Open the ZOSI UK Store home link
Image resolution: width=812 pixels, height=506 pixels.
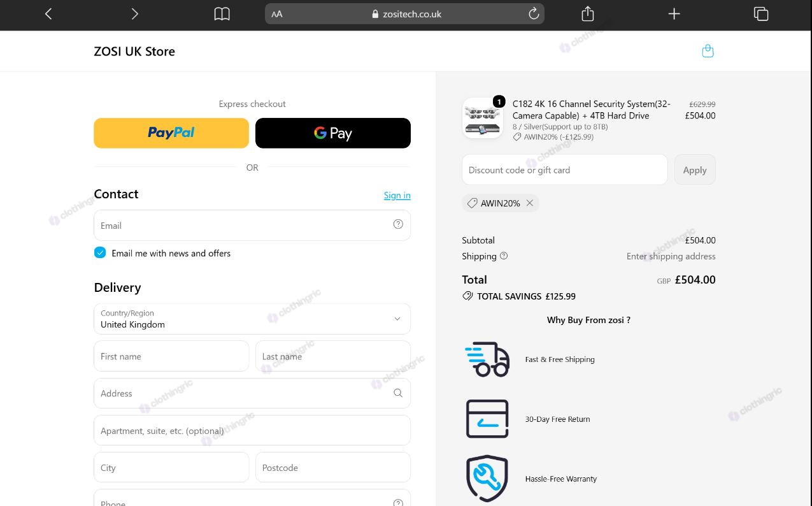click(x=134, y=52)
